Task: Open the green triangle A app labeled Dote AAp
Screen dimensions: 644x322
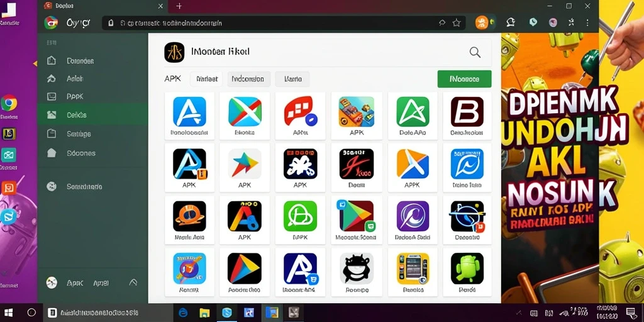Action: click(413, 111)
